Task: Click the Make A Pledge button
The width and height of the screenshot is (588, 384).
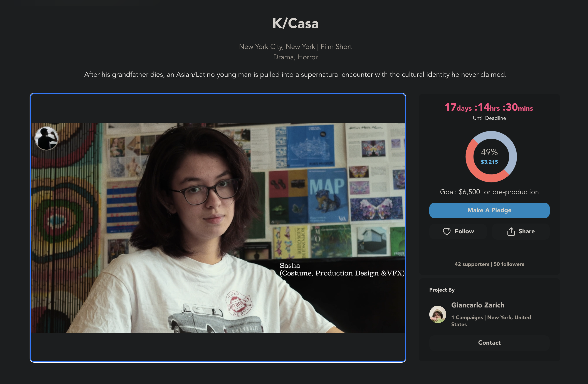Action: click(489, 210)
